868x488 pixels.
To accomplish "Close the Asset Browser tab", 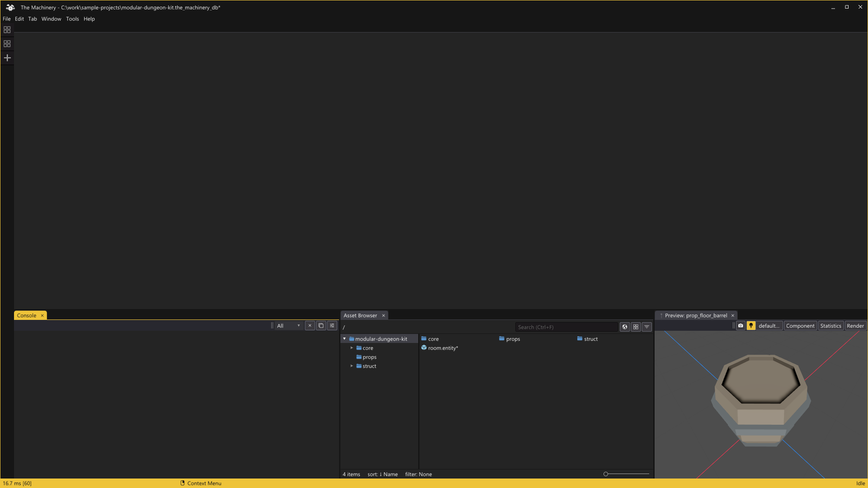I will (384, 315).
